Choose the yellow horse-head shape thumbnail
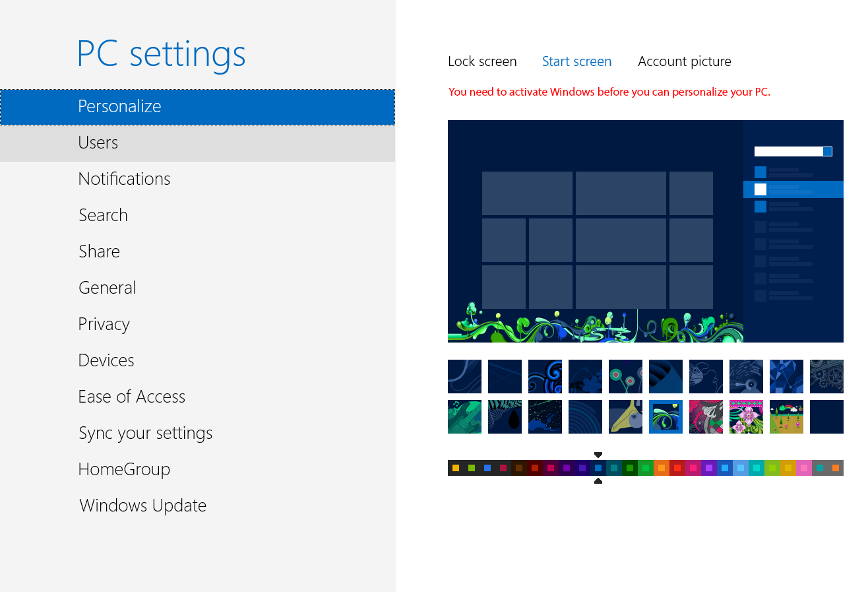The image size is (868, 592). 625,416
